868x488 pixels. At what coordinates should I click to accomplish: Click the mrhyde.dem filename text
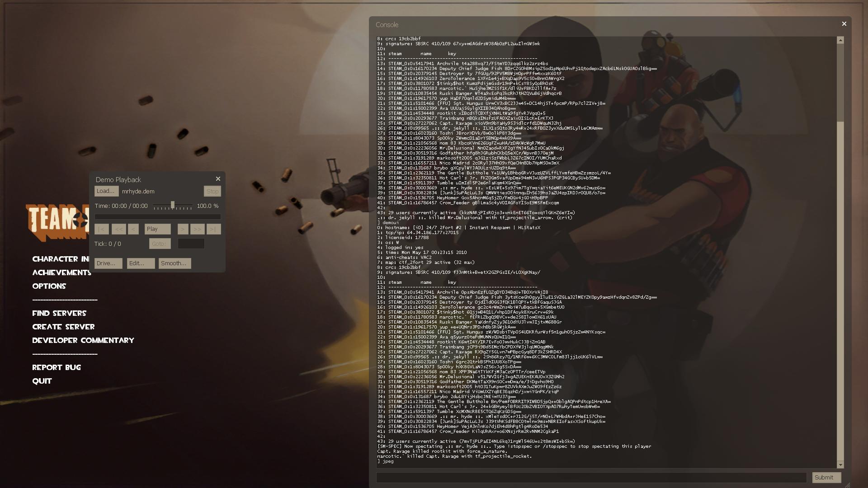[x=138, y=191]
